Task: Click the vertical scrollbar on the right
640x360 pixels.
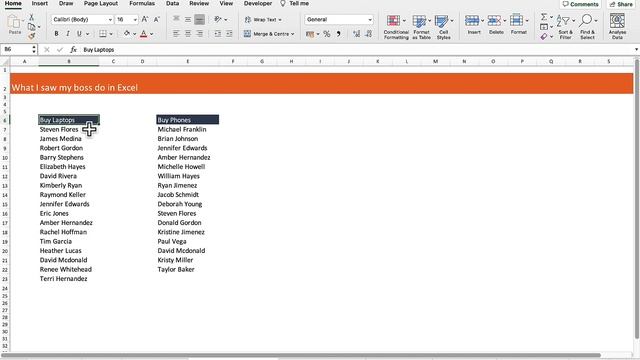Action: (637, 198)
